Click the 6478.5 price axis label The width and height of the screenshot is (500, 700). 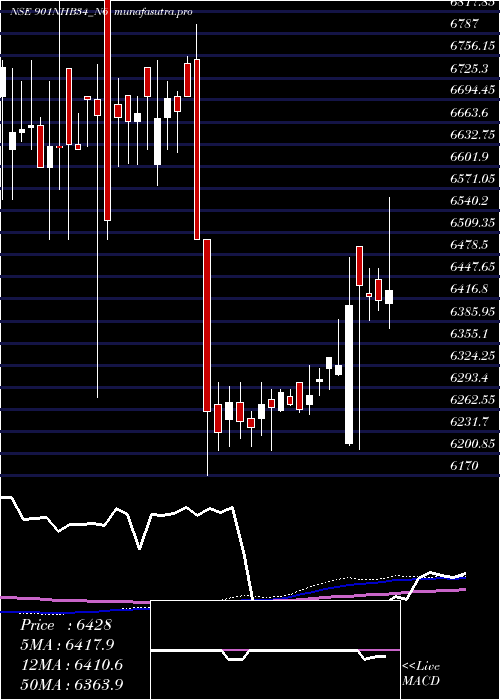pyautogui.click(x=469, y=245)
